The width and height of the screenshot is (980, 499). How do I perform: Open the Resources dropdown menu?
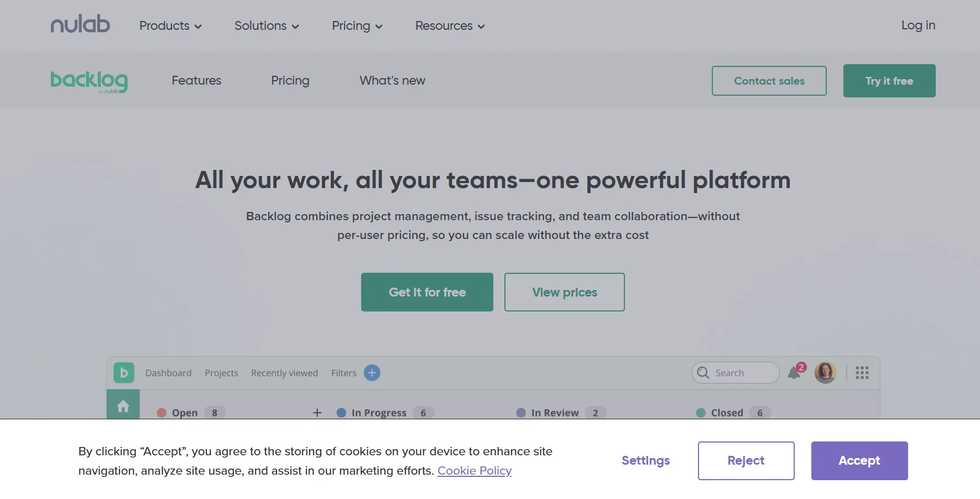click(x=450, y=26)
